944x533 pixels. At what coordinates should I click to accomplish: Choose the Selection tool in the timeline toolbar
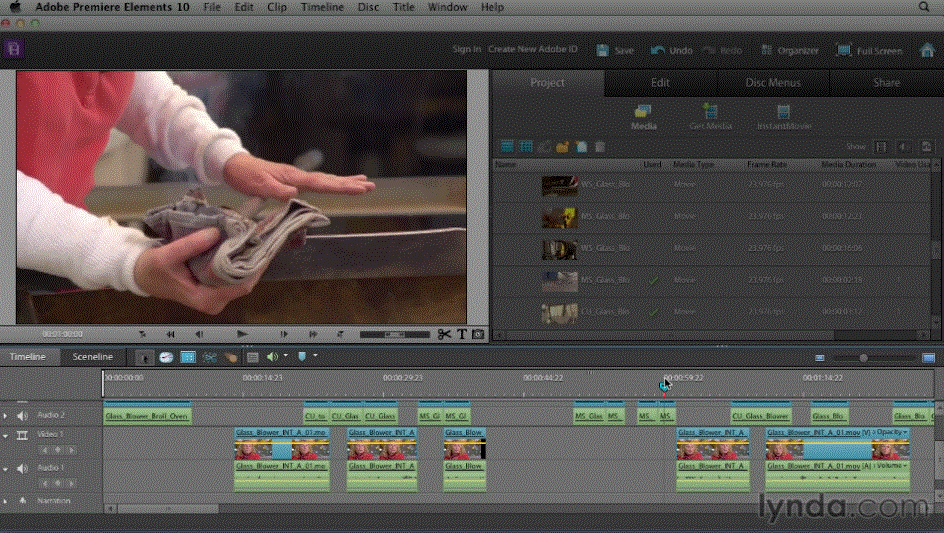[144, 357]
